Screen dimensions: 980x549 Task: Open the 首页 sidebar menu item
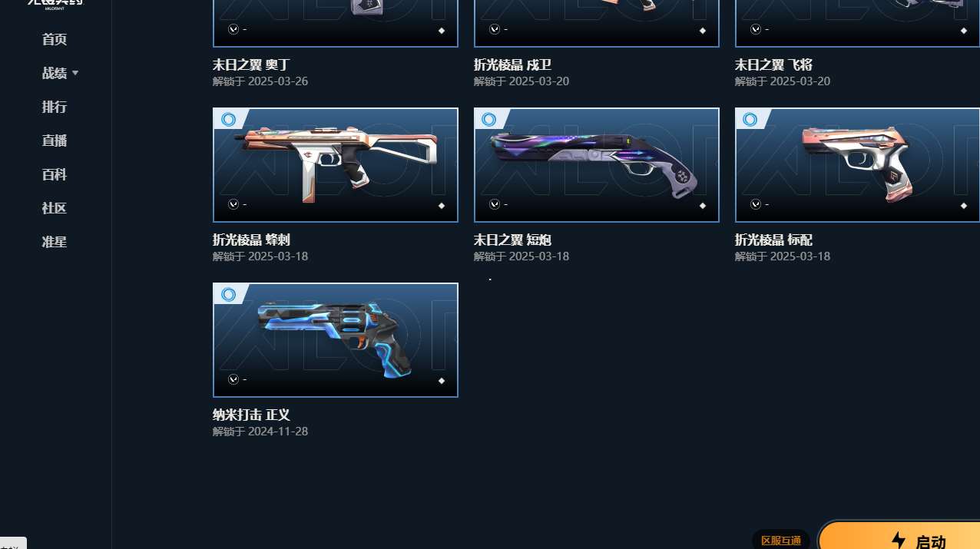point(55,39)
